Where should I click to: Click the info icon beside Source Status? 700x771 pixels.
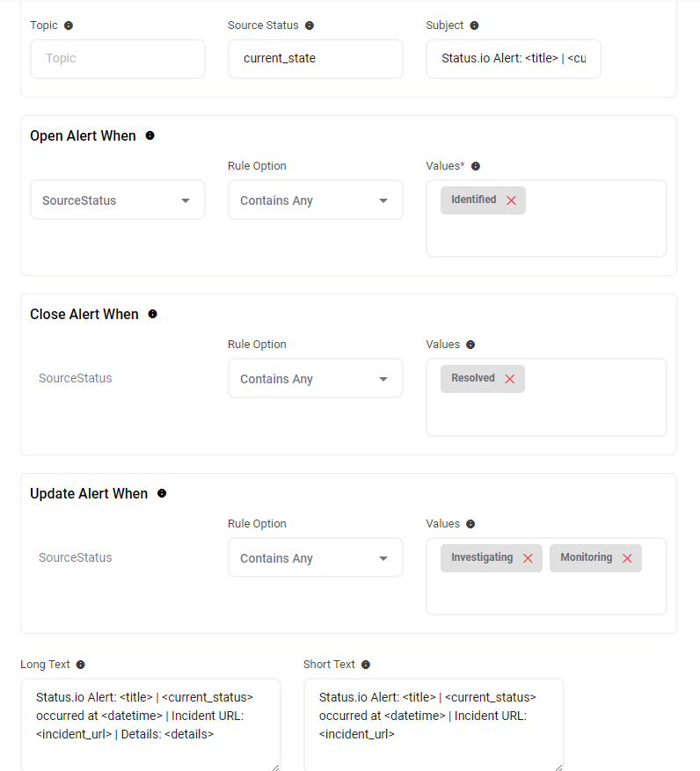tap(310, 25)
